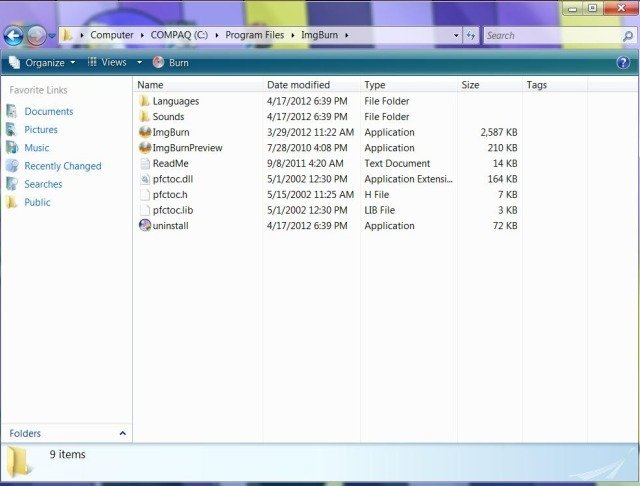This screenshot has width=640, height=486.
Task: Click the Views button
Action: [108, 62]
